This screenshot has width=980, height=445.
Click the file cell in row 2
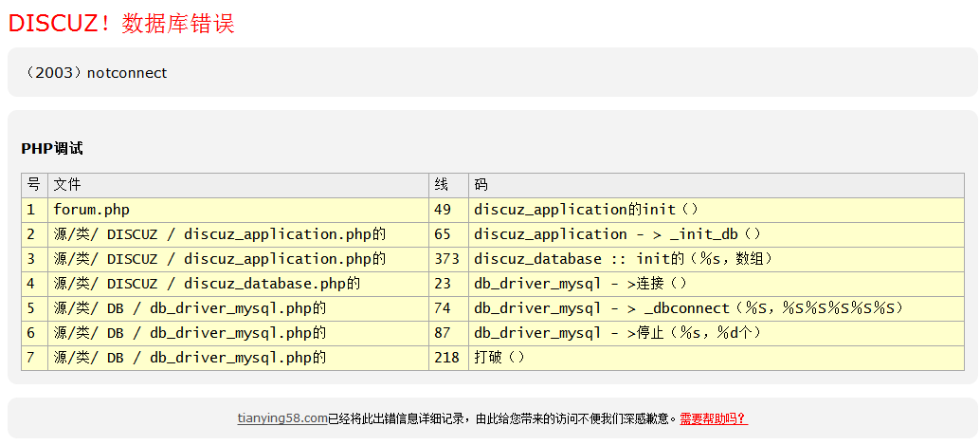238,234
